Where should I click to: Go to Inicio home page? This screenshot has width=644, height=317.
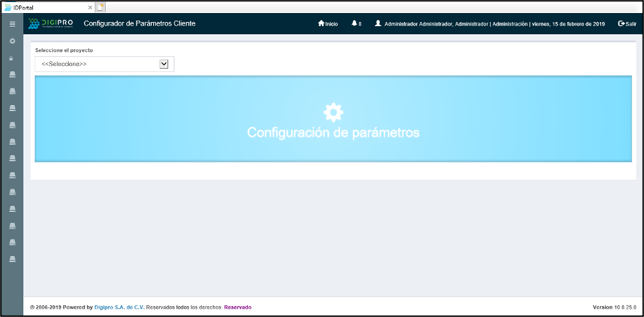click(328, 24)
